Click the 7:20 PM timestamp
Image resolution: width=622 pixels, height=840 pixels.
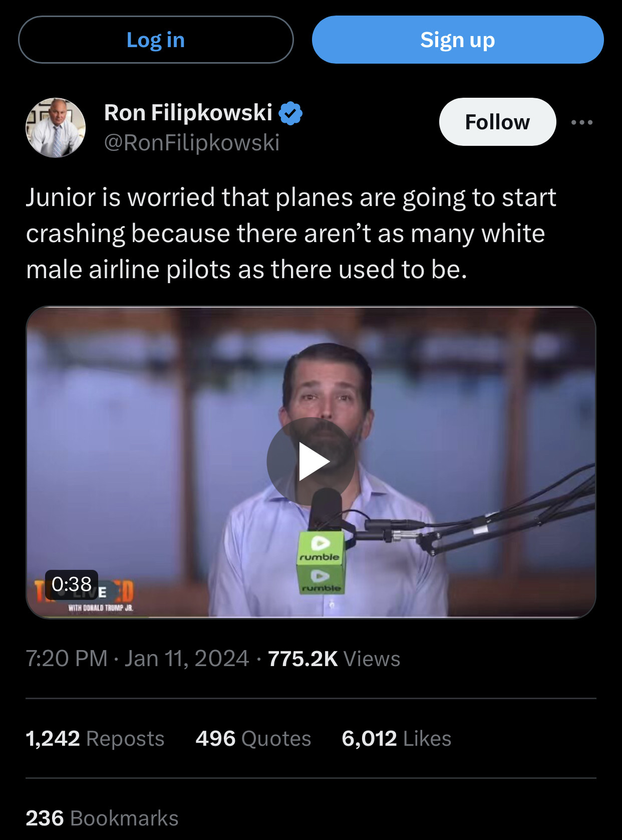(67, 659)
